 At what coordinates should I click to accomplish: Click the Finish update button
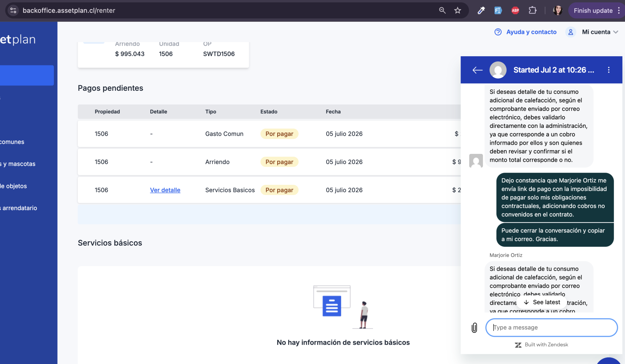[x=593, y=11]
